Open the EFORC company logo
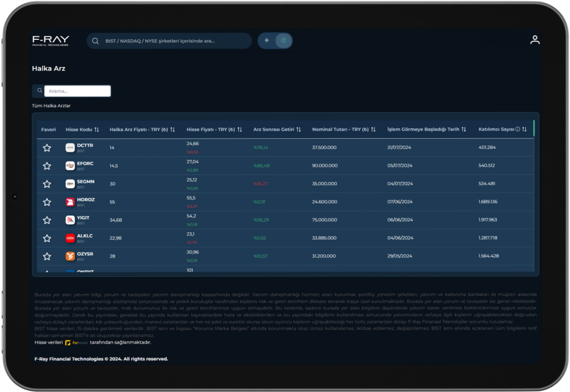This screenshot has width=570, height=392. [70, 166]
